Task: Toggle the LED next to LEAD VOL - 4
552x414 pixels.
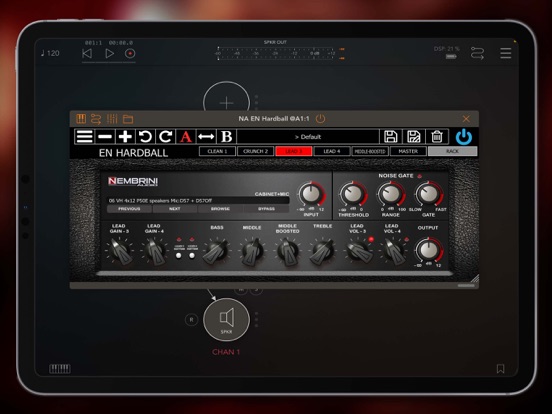Action: (x=407, y=239)
